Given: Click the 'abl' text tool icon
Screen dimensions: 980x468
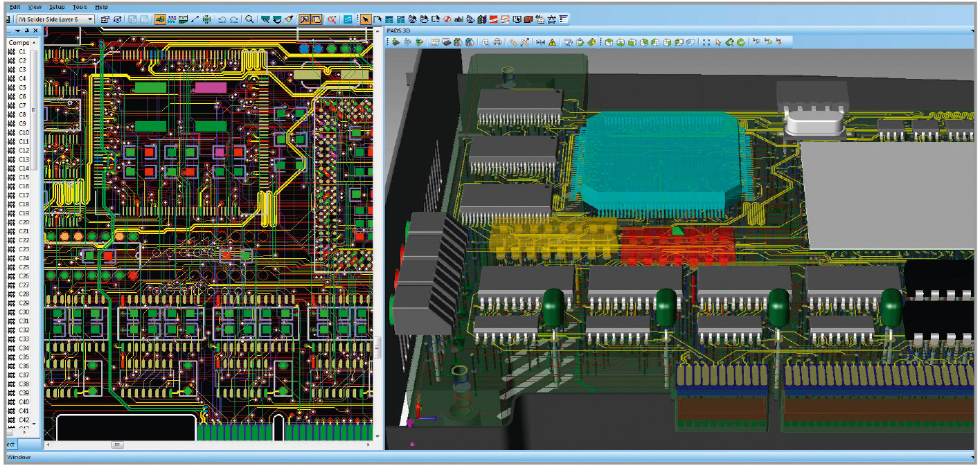Looking at the screenshot, I should pyautogui.click(x=459, y=19).
